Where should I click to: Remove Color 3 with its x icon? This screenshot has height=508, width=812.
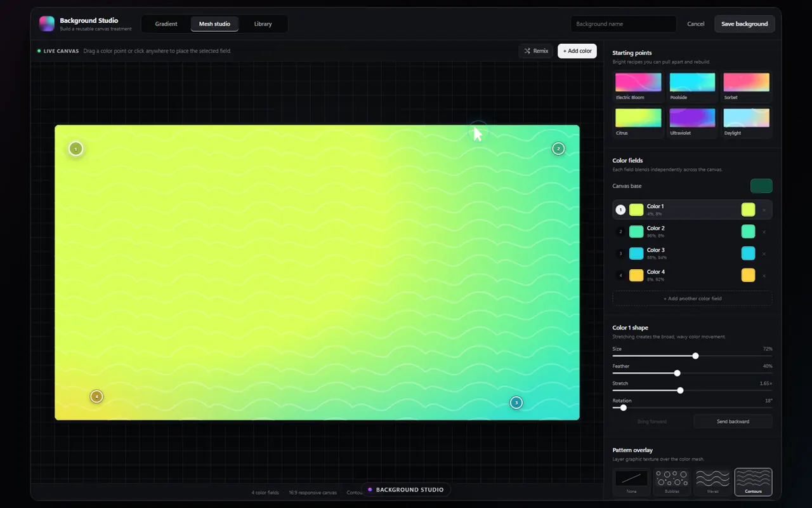[x=764, y=253]
